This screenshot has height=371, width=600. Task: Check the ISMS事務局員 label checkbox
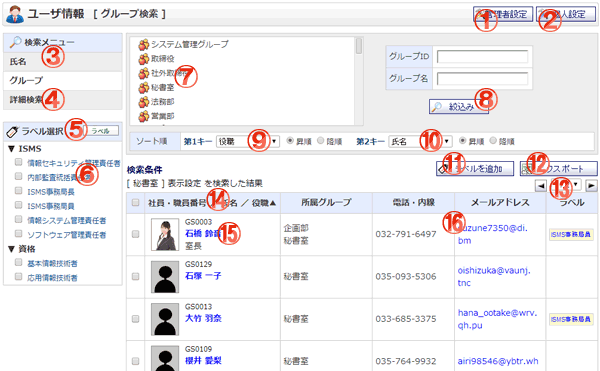pos(18,205)
